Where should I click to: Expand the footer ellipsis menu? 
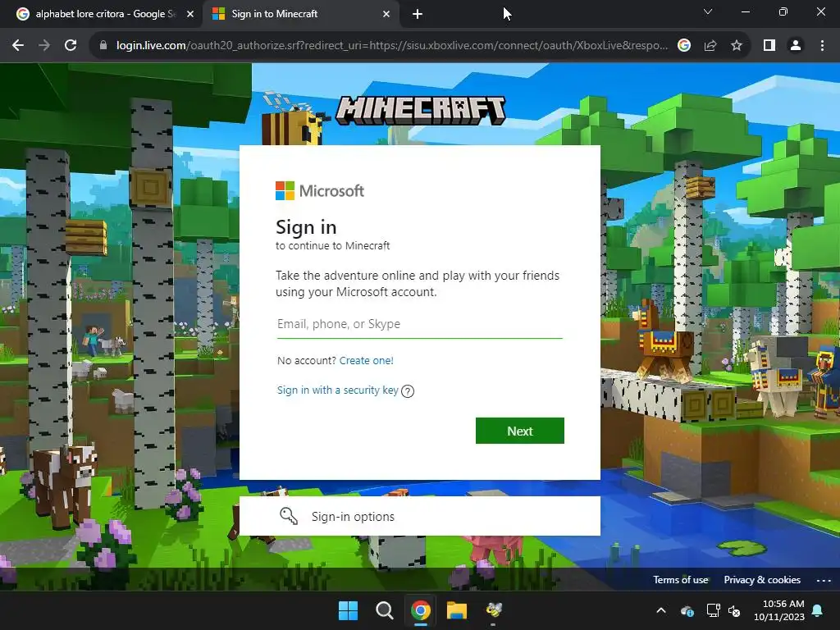pos(824,580)
